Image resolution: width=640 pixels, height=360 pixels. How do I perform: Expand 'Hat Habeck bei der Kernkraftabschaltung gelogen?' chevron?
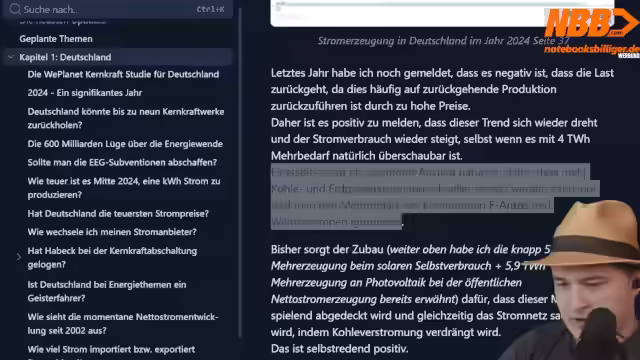click(19, 257)
